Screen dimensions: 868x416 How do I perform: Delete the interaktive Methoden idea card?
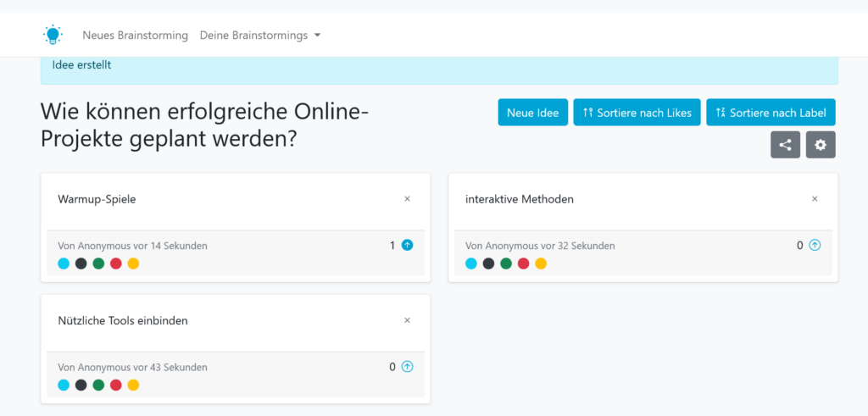815,198
